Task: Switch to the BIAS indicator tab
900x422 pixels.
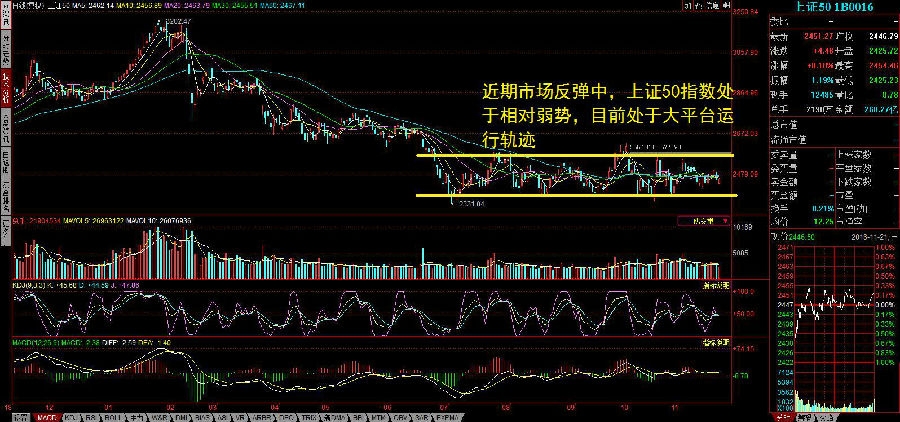Action: pos(202,417)
